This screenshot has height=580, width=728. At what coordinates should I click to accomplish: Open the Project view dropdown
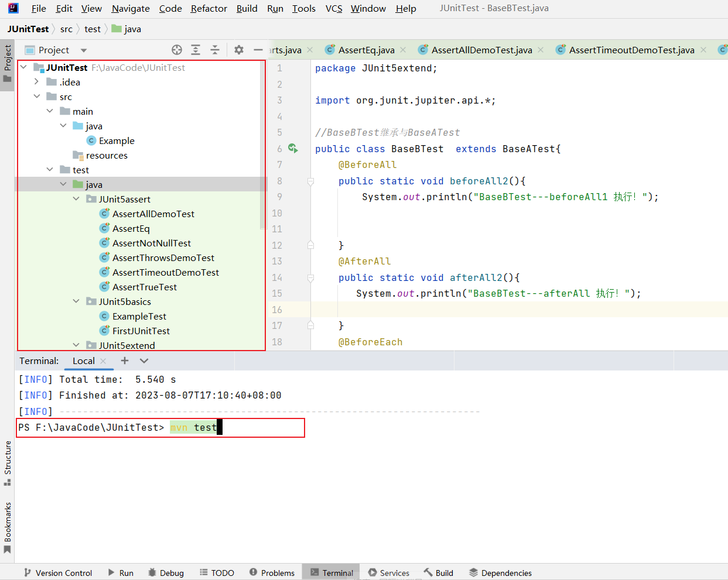pyautogui.click(x=84, y=50)
